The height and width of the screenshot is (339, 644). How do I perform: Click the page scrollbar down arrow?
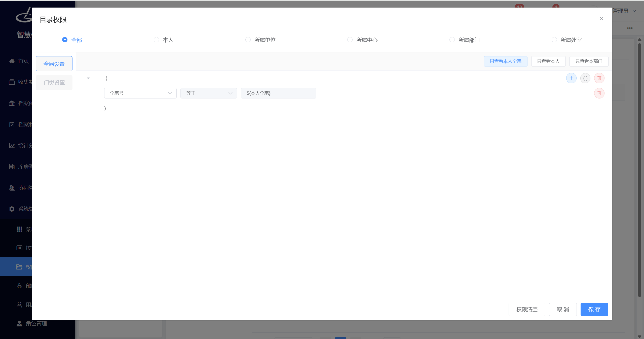tap(639, 336)
